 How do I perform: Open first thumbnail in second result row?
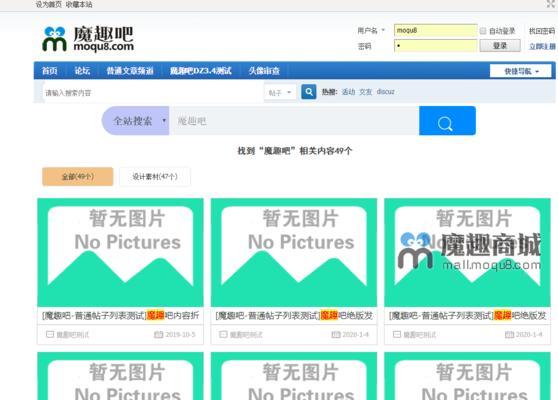pos(120,376)
